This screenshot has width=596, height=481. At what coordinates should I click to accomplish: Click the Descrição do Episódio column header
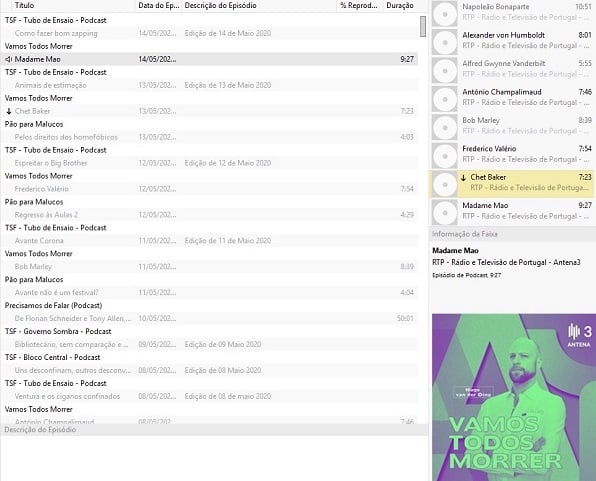click(x=259, y=6)
